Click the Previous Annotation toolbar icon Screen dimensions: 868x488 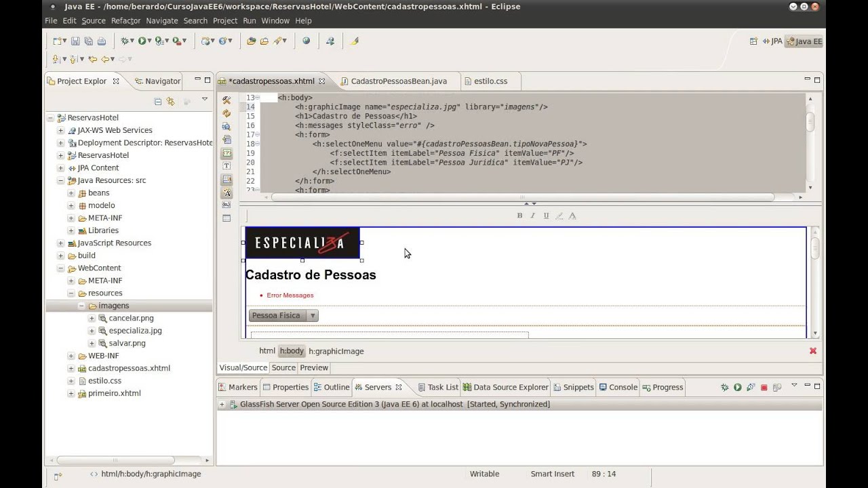click(75, 59)
